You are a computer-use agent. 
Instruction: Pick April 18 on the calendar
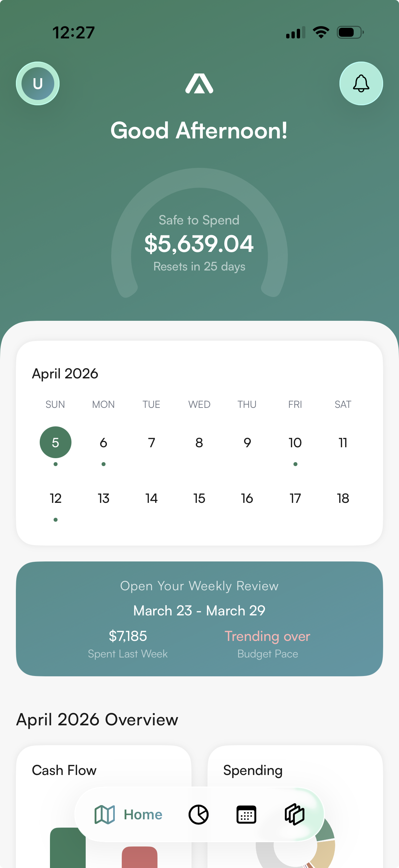(x=343, y=498)
